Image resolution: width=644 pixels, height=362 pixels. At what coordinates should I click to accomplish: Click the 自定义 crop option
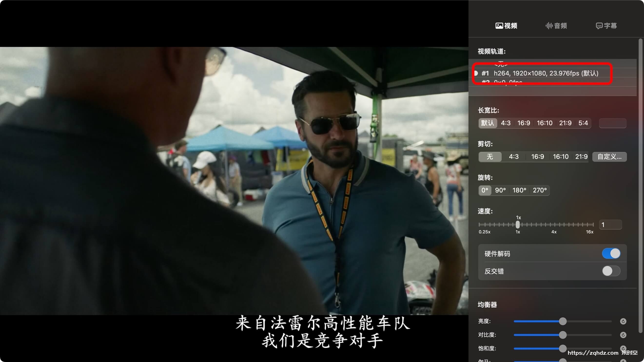[x=609, y=157]
